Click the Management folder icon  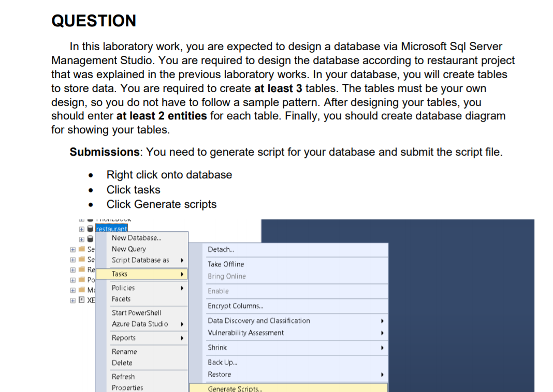82,290
